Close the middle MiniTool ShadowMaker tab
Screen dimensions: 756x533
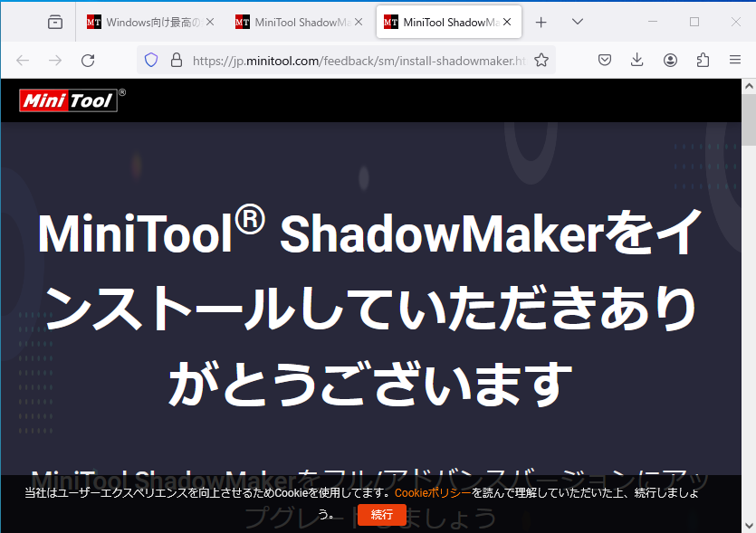tap(359, 22)
